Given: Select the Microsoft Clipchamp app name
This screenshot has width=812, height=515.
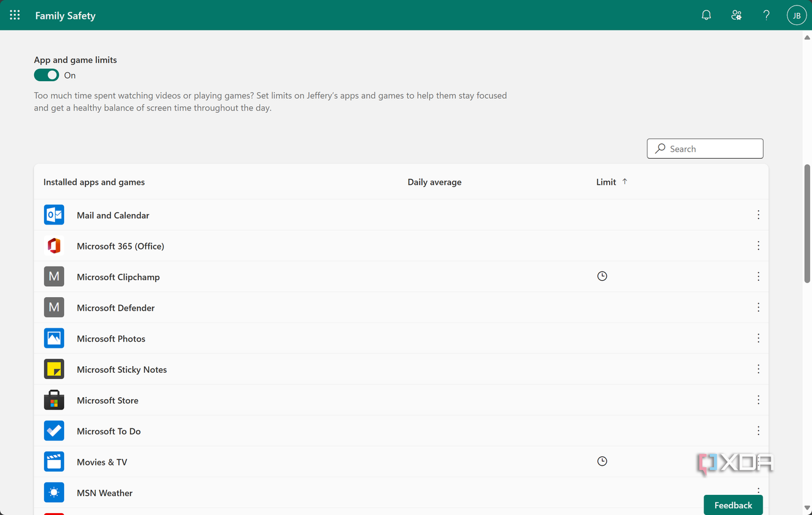Looking at the screenshot, I should click(118, 277).
